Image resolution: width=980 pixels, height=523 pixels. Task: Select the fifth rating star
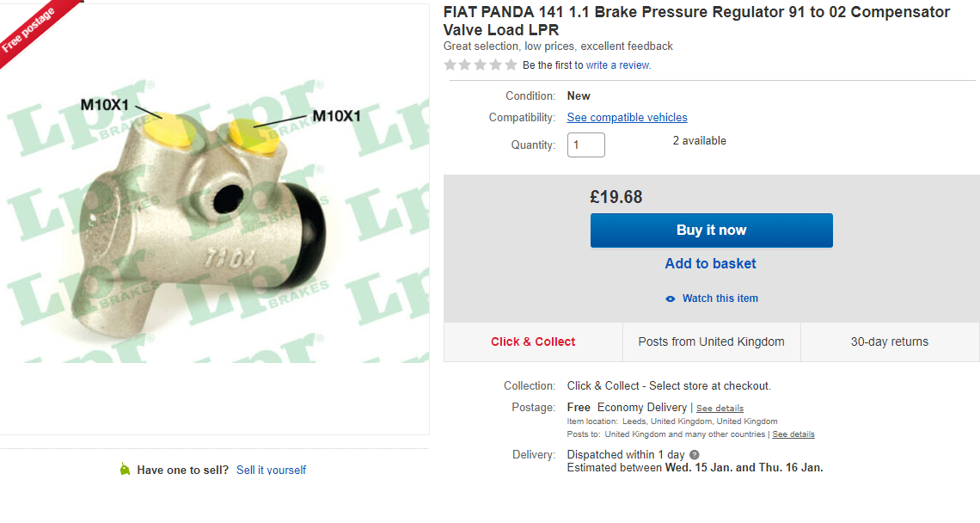coord(511,65)
